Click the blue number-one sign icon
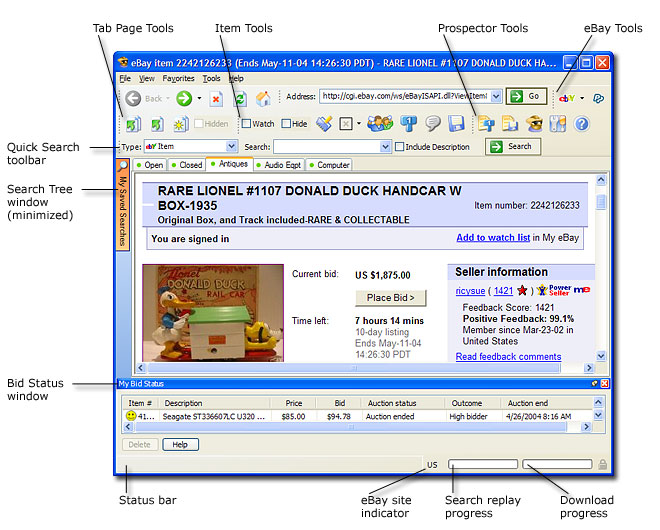660x530 pixels. 408,123
